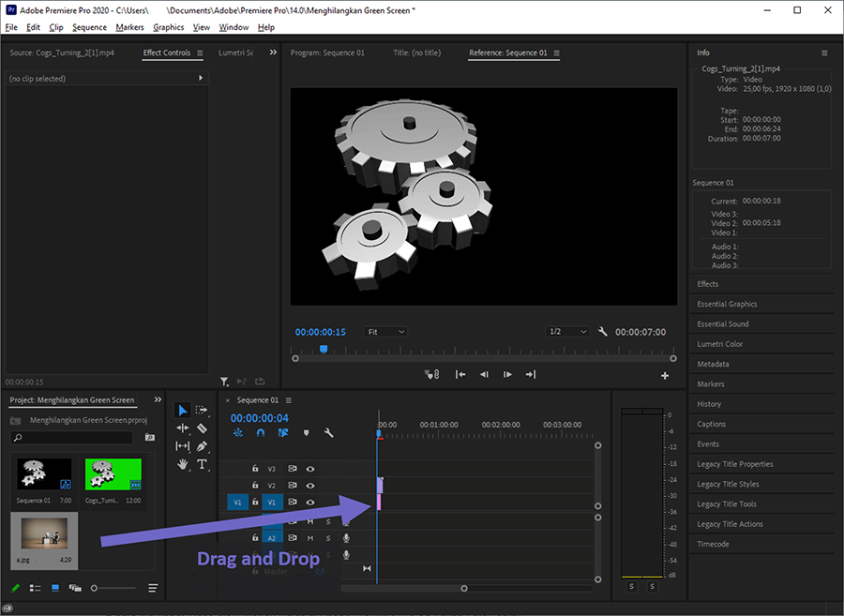This screenshot has height=616, width=844.
Task: Open the Reference Sequence 01 panel menu
Action: pos(556,53)
